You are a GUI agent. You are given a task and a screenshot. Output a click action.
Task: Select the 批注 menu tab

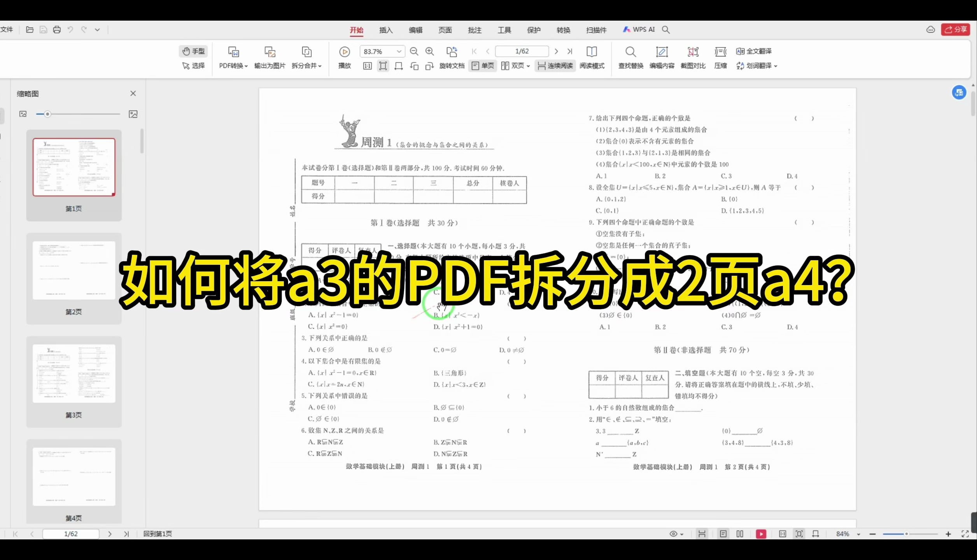pyautogui.click(x=474, y=30)
